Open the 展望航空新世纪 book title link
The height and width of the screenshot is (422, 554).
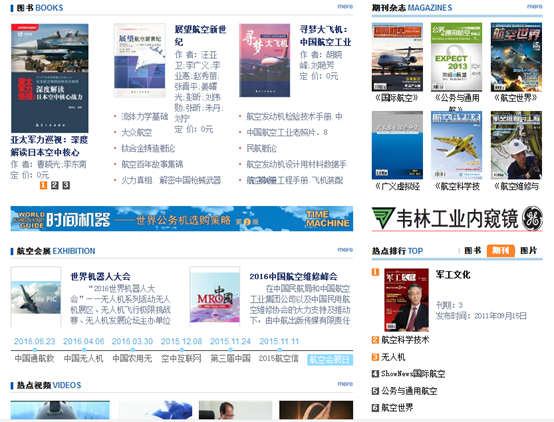pos(200,35)
